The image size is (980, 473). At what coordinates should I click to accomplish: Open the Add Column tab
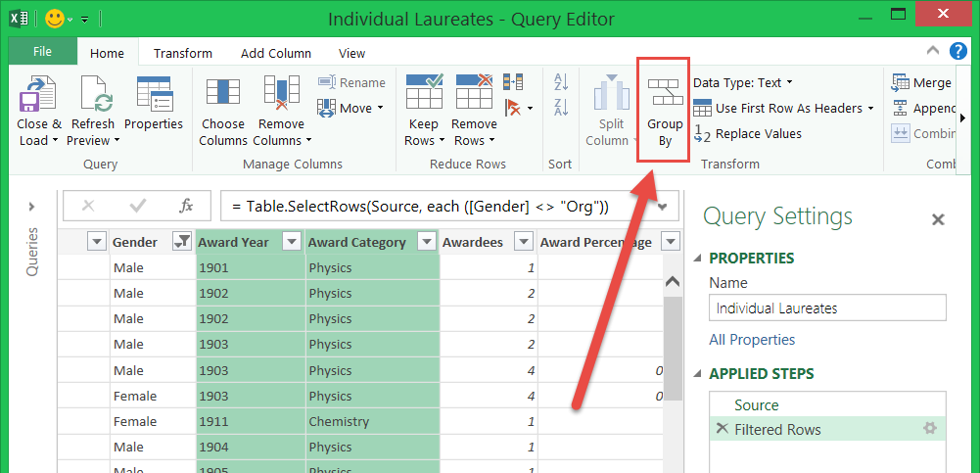(x=276, y=54)
